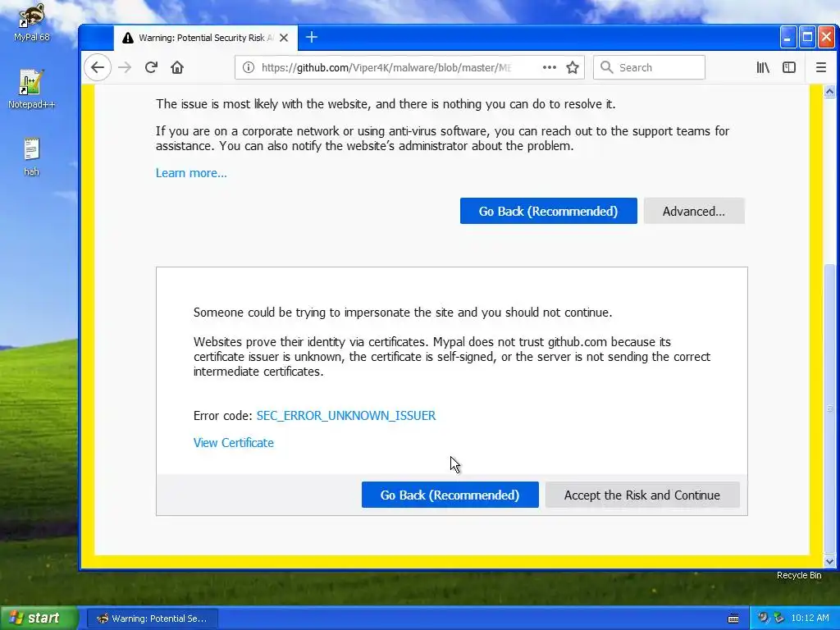Open the MyPal 68 desktop shortcut

pos(32,22)
